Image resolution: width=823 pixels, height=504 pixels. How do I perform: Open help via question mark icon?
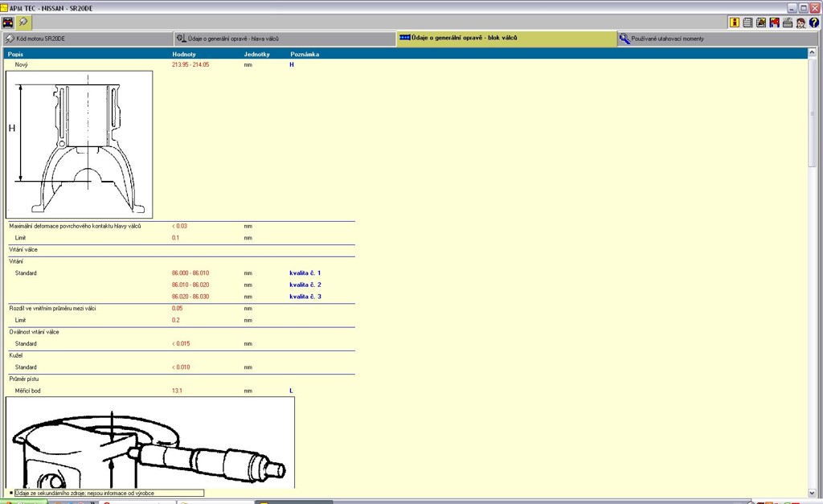tap(813, 23)
